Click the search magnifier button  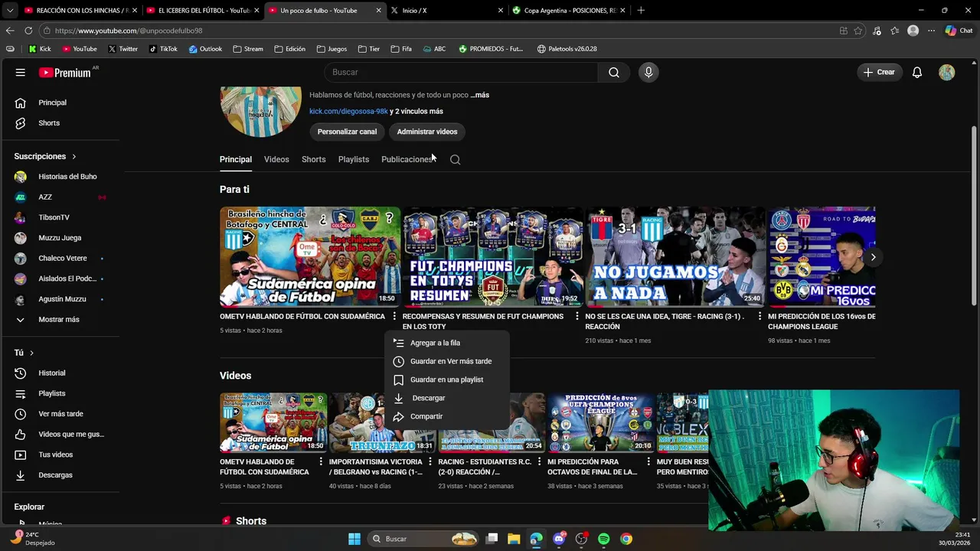coord(614,72)
